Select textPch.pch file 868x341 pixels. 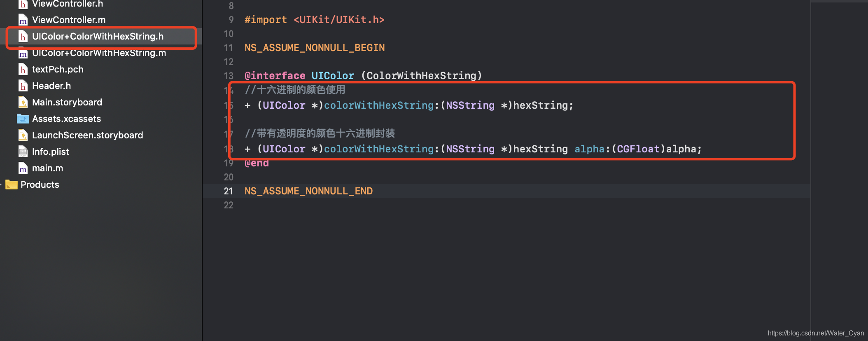point(58,69)
